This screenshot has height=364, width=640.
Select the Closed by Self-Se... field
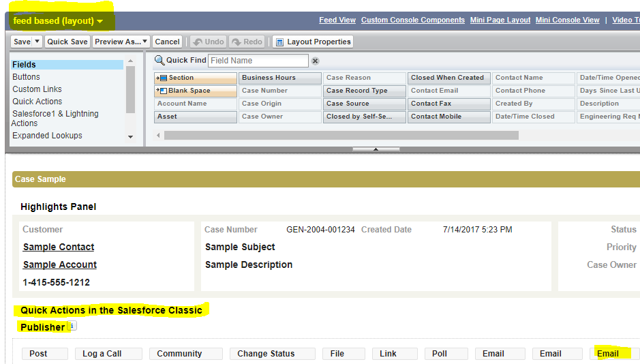click(x=365, y=117)
